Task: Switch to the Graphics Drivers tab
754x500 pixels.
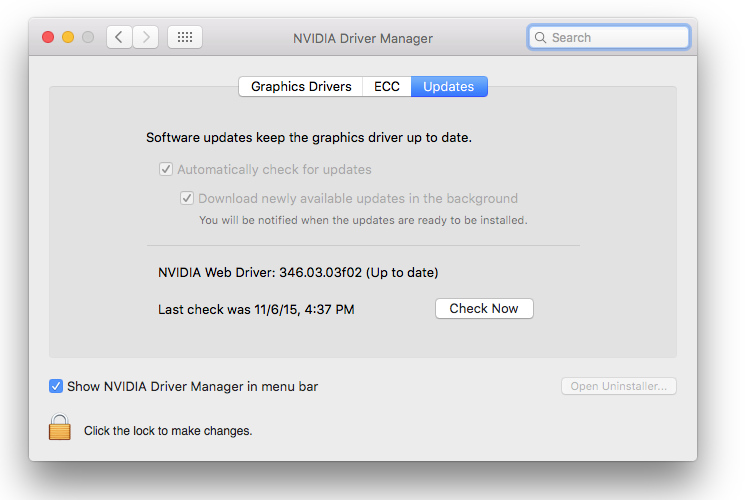Action: pos(300,87)
